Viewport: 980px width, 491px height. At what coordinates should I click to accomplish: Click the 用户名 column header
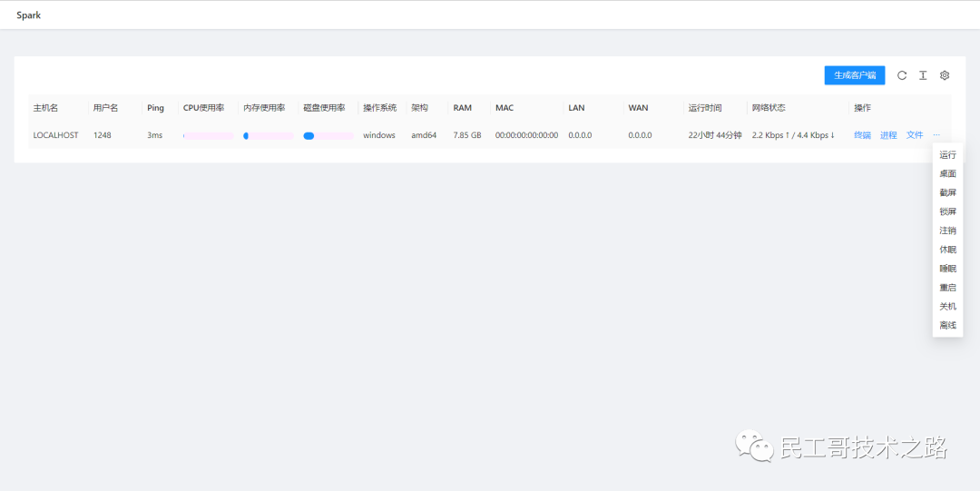point(105,108)
